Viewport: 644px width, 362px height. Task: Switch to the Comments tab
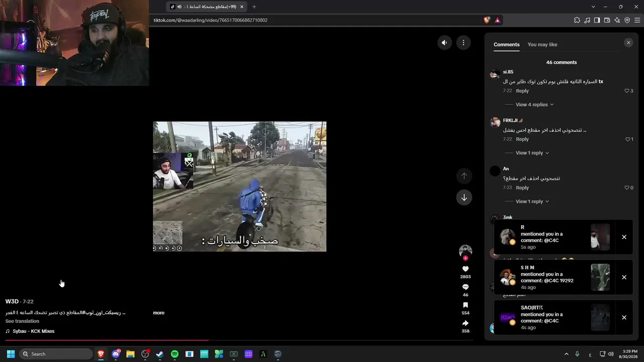click(x=506, y=45)
